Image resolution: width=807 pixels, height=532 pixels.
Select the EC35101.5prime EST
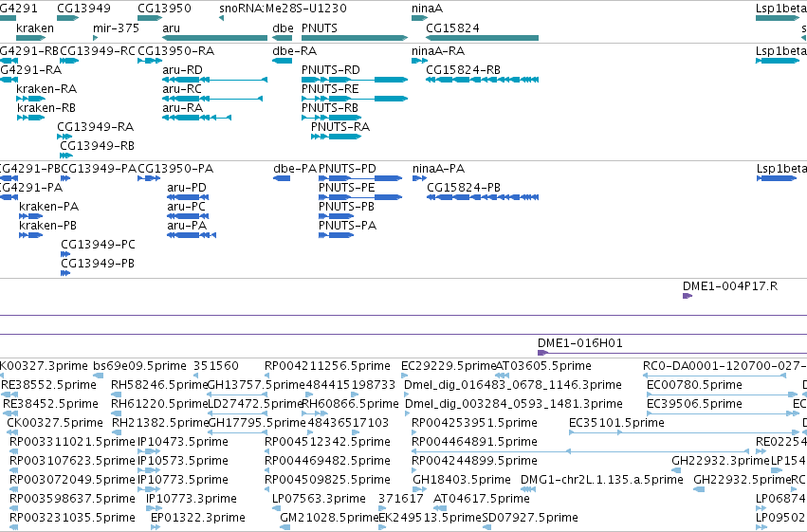coord(685,432)
